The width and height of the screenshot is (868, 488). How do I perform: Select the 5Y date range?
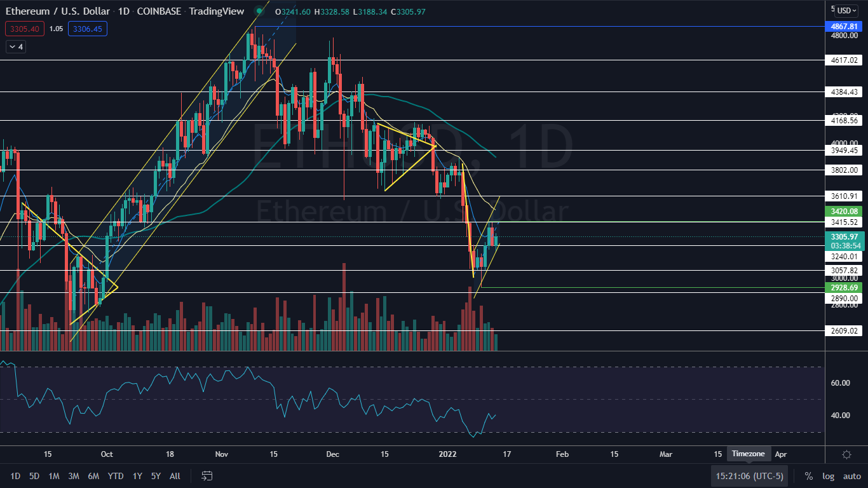pos(156,476)
